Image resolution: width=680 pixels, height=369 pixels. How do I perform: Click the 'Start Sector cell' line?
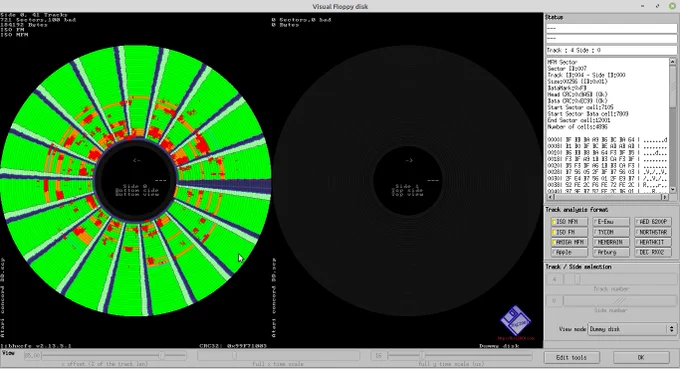click(580, 107)
